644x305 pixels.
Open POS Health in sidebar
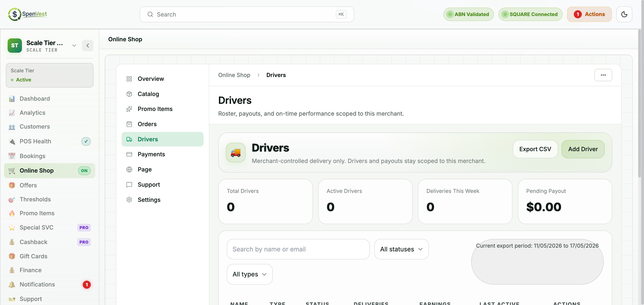(x=49, y=141)
